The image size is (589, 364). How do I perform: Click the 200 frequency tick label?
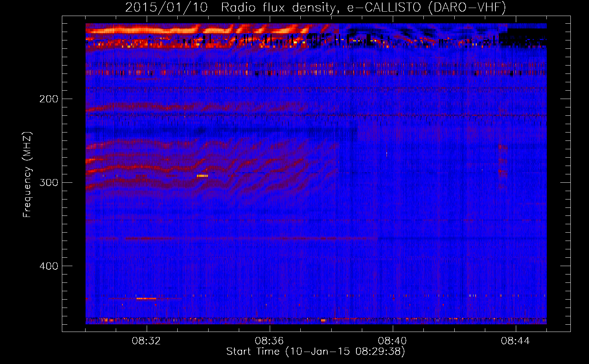tap(49, 99)
